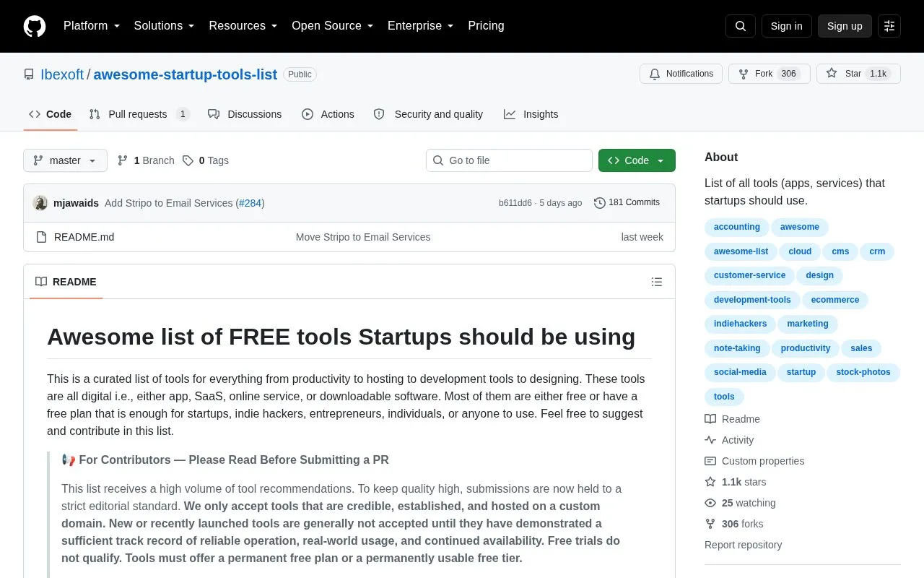This screenshot has width=924, height=578.
Task: Open the README.md file
Action: tap(84, 237)
